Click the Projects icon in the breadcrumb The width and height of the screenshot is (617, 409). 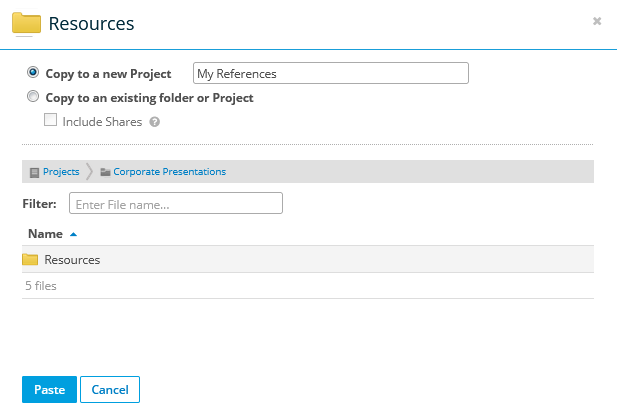point(34,172)
